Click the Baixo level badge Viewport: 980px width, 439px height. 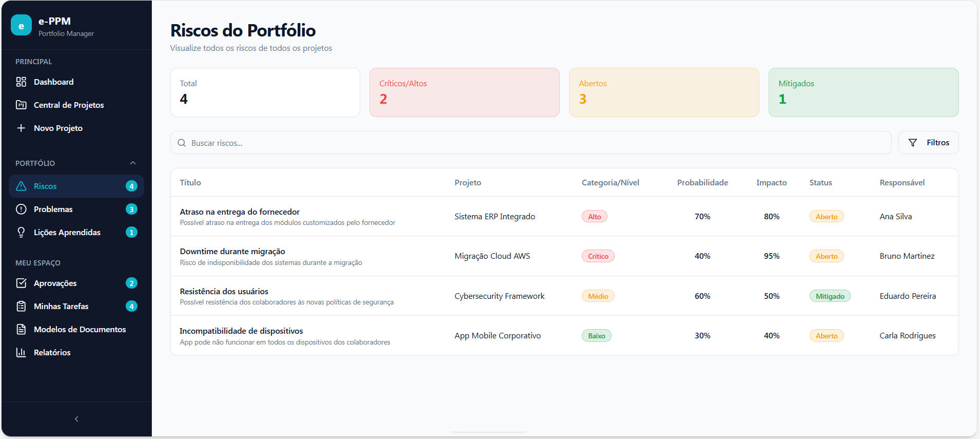click(x=597, y=336)
